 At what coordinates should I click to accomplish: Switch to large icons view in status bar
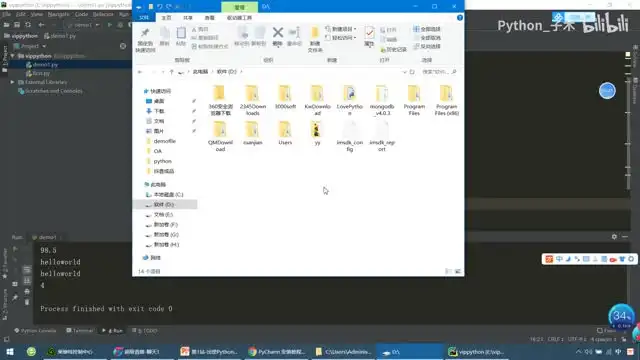click(x=458, y=271)
